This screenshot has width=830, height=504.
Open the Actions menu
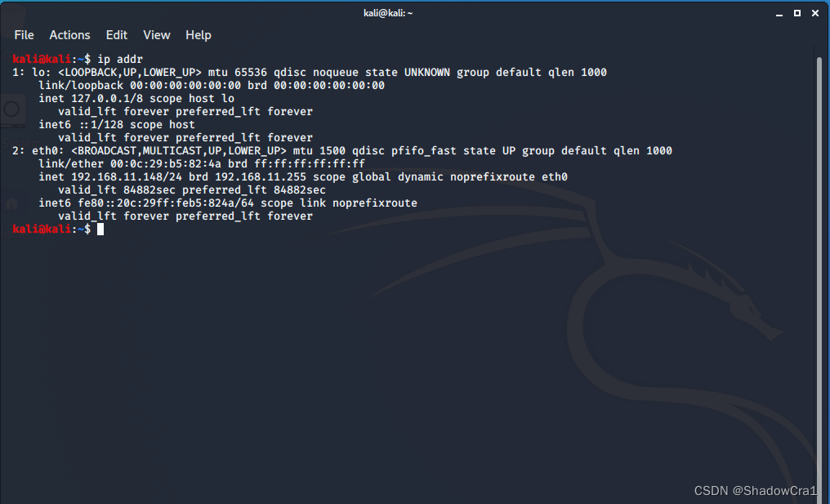[69, 35]
